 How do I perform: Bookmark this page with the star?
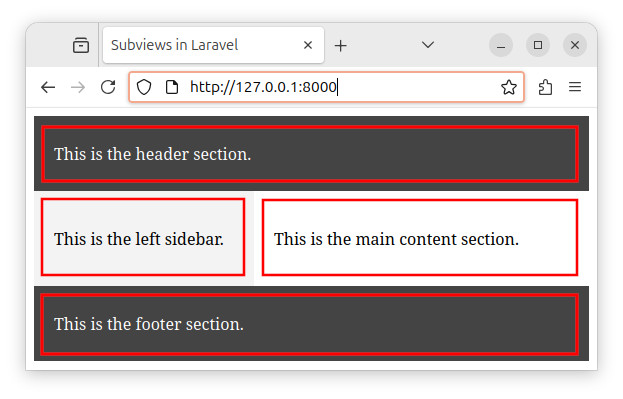coord(509,87)
